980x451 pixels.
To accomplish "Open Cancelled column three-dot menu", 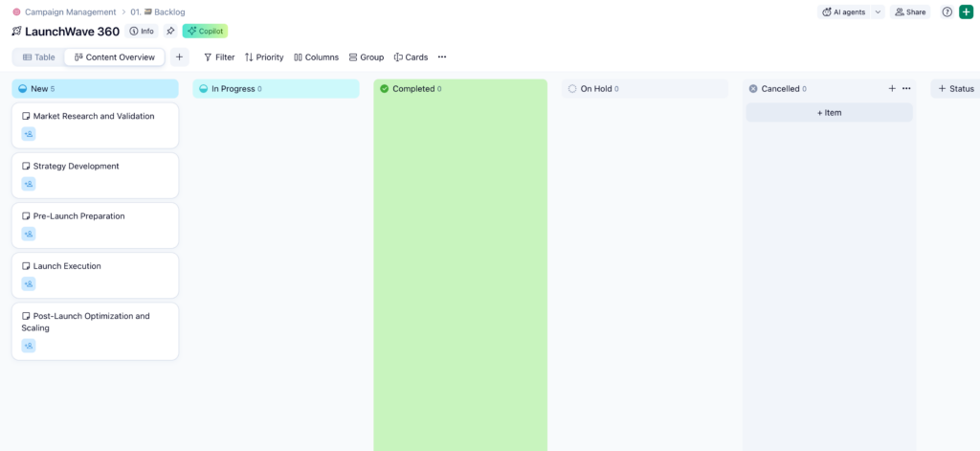I will pyautogui.click(x=906, y=89).
